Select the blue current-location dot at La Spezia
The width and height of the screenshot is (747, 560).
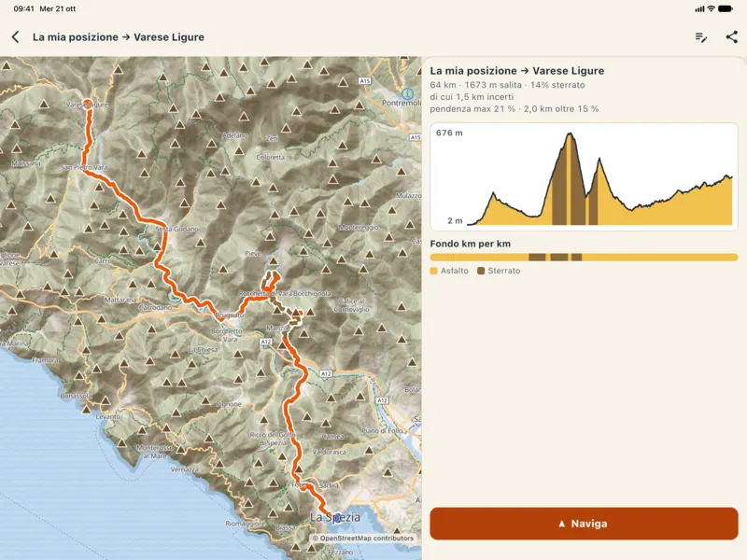(337, 518)
